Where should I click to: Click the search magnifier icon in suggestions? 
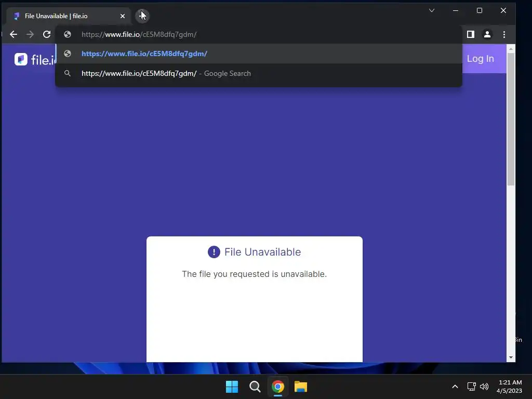pos(68,73)
